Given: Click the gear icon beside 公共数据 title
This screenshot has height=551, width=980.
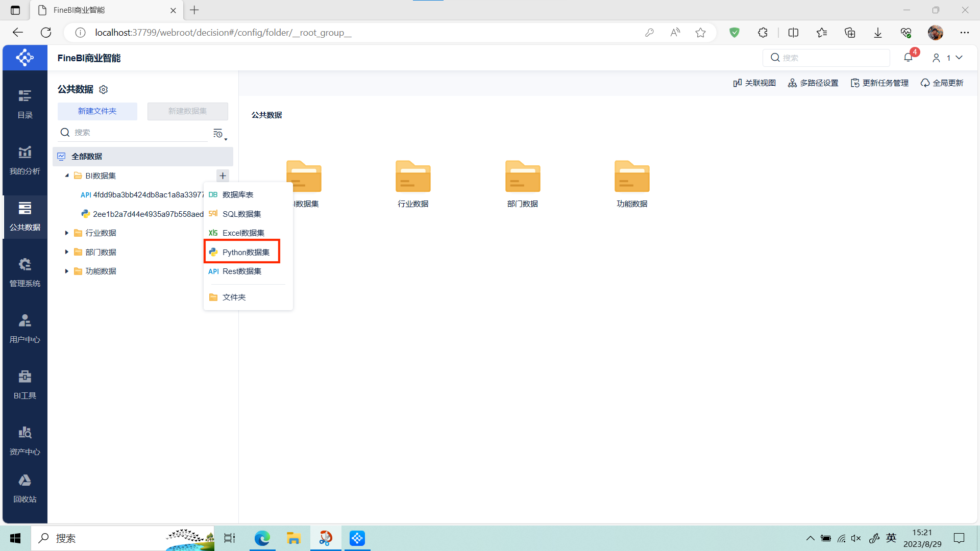Looking at the screenshot, I should tap(104, 89).
